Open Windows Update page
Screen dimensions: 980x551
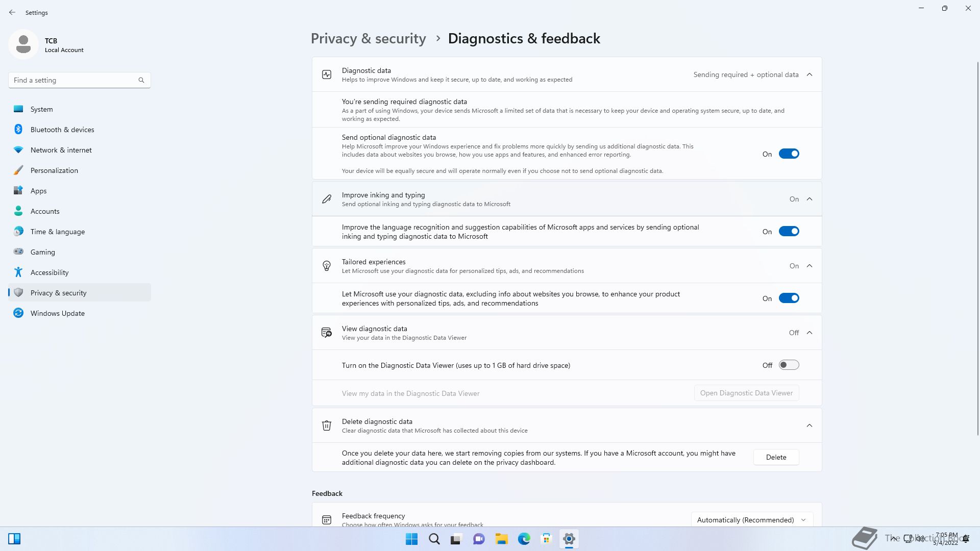(80, 313)
